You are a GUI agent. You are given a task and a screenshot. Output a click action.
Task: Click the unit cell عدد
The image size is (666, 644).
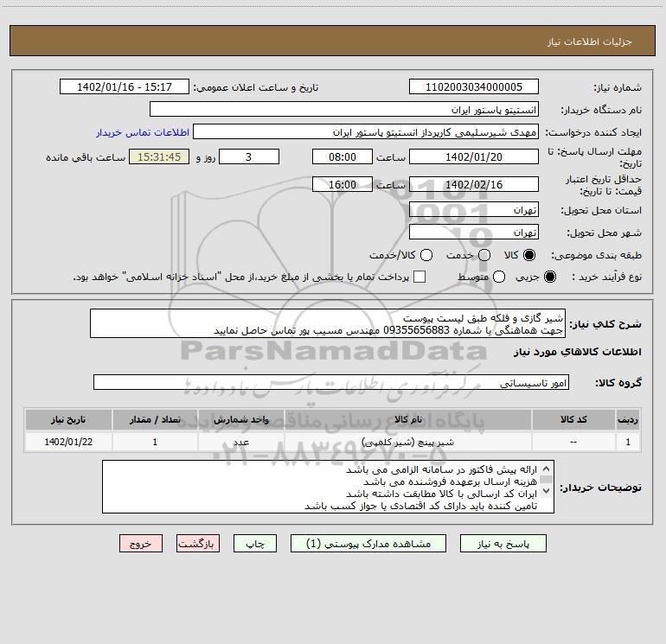(x=240, y=443)
